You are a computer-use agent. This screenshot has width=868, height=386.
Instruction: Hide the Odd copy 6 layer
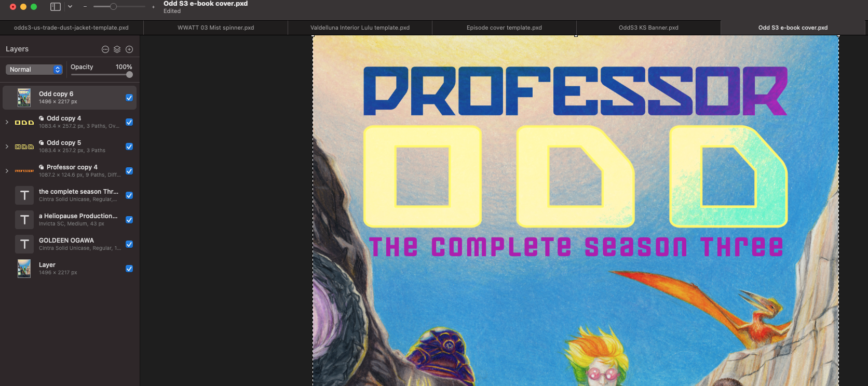129,98
